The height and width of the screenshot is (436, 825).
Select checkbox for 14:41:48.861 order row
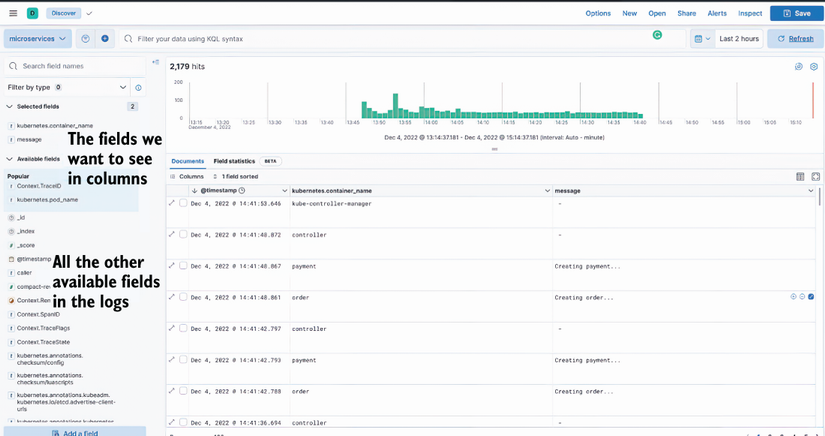coord(183,297)
